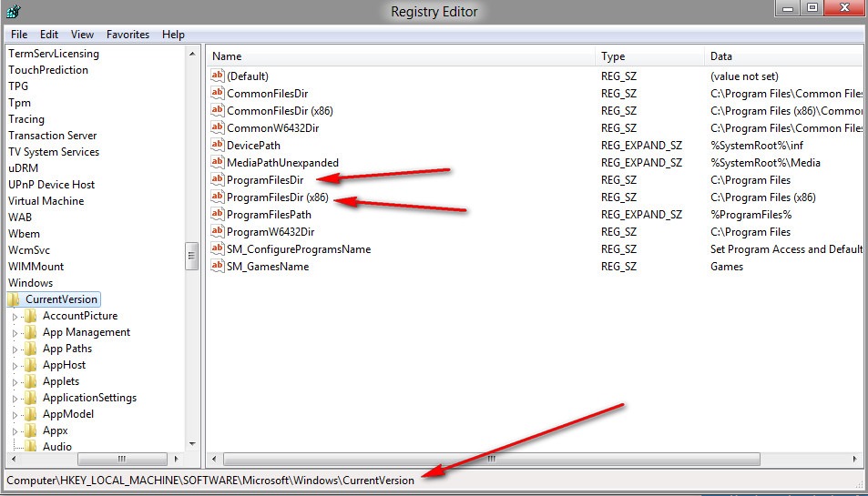Select the CommonW6432Dir value icon
Image resolution: width=868 pixels, height=496 pixels.
click(x=217, y=127)
